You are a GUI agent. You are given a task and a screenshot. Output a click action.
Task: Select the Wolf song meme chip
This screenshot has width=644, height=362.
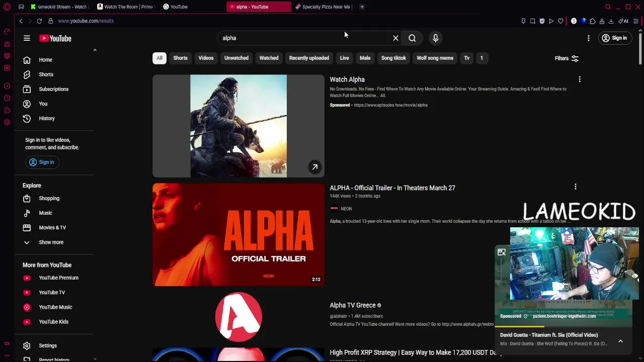435,58
